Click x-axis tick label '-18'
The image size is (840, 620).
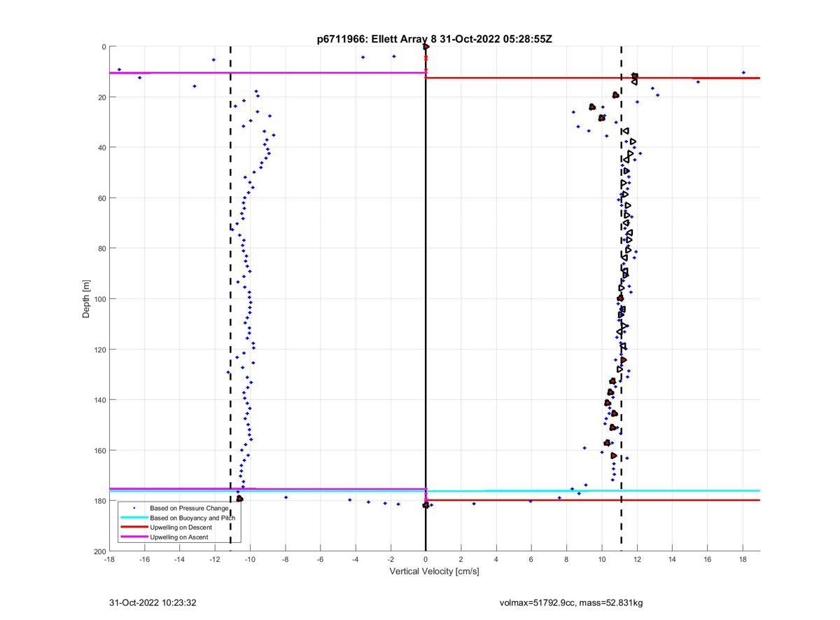109,560
